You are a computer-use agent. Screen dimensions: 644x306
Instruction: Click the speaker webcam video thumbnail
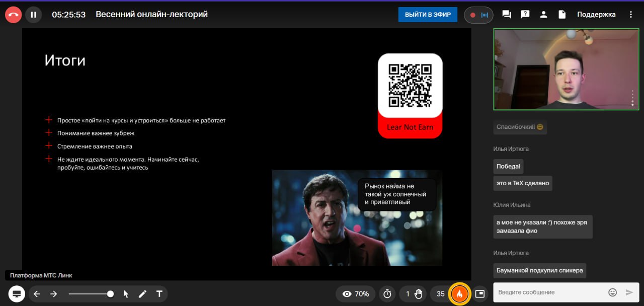point(566,69)
